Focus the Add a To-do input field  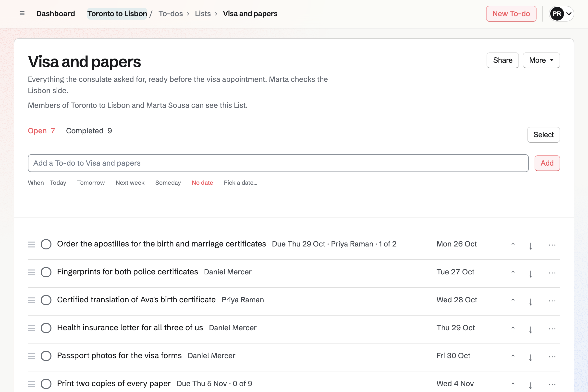tap(278, 163)
